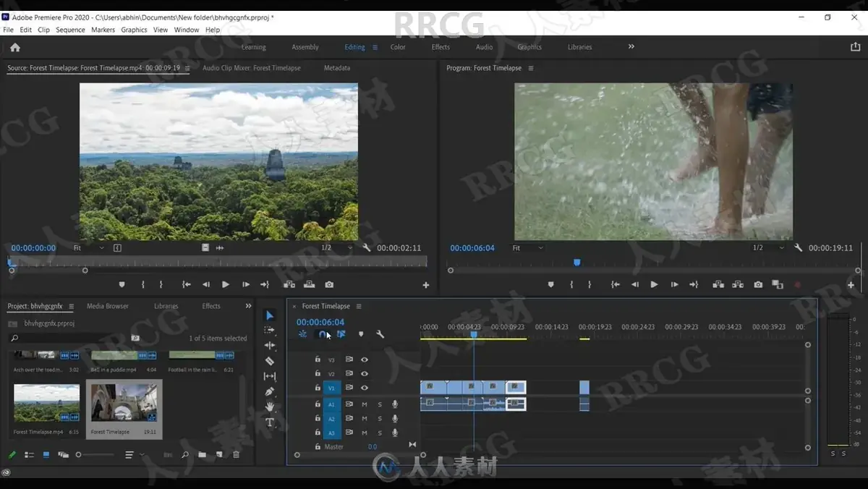Play the Program monitor sequence

[x=654, y=285]
